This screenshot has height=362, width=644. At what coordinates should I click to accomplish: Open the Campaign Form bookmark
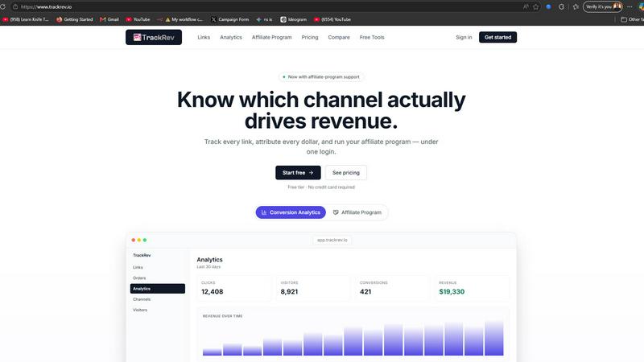(x=230, y=19)
